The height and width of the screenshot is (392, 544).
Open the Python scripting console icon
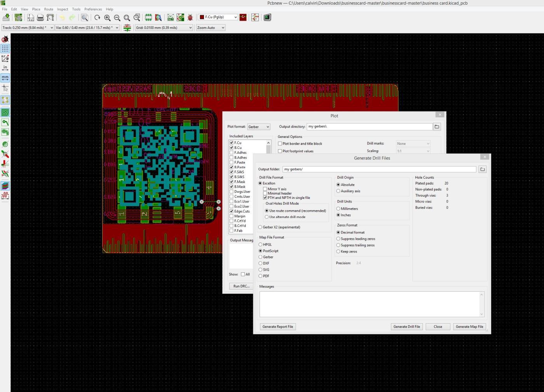click(267, 17)
